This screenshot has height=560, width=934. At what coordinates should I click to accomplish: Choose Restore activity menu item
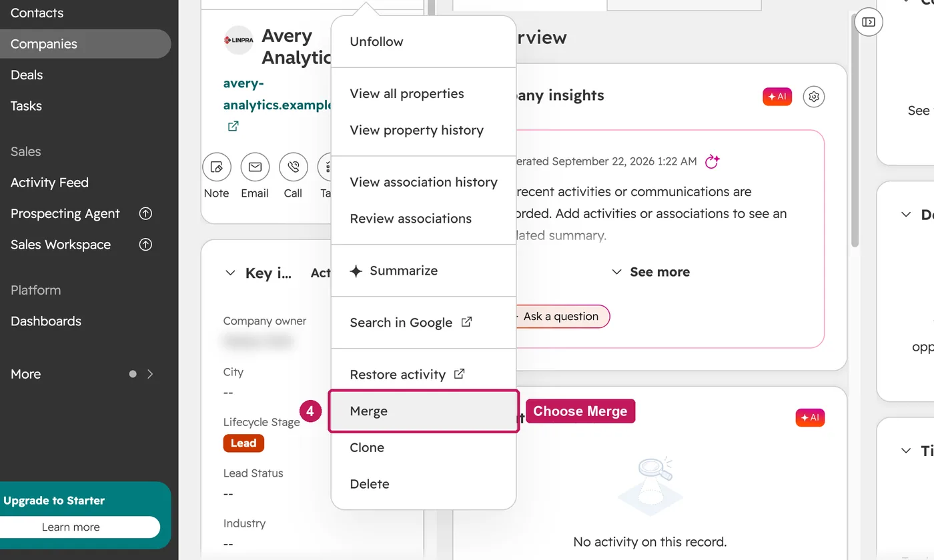pos(424,375)
